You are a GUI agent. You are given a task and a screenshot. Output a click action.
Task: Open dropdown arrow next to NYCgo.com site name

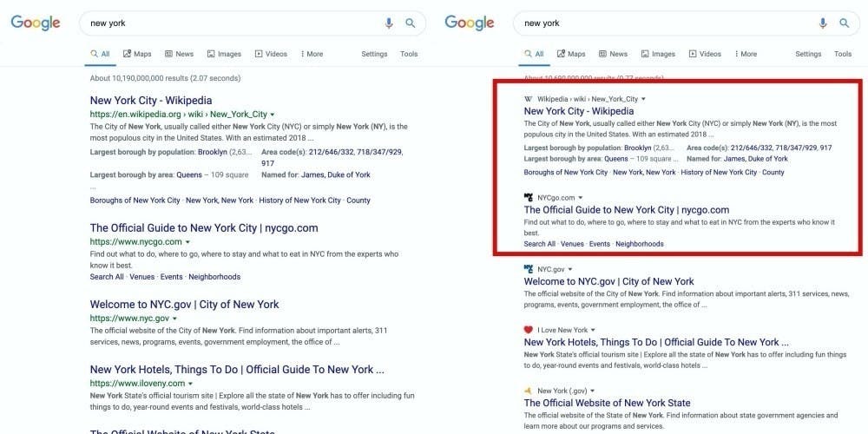580,198
